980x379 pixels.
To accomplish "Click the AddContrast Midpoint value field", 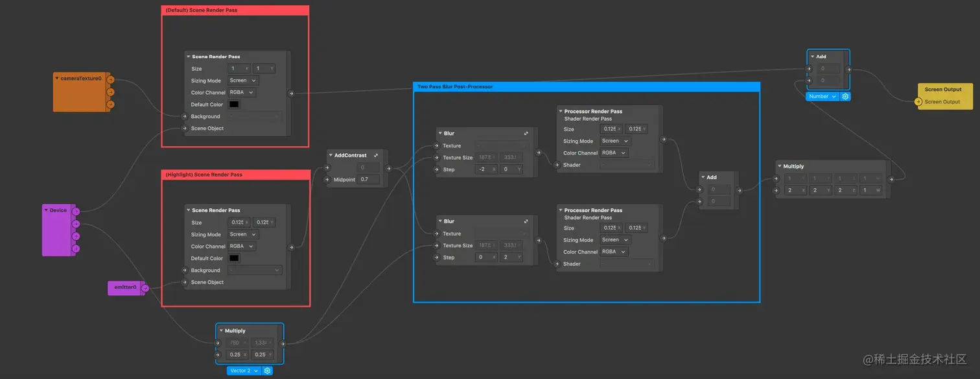I will coord(369,179).
